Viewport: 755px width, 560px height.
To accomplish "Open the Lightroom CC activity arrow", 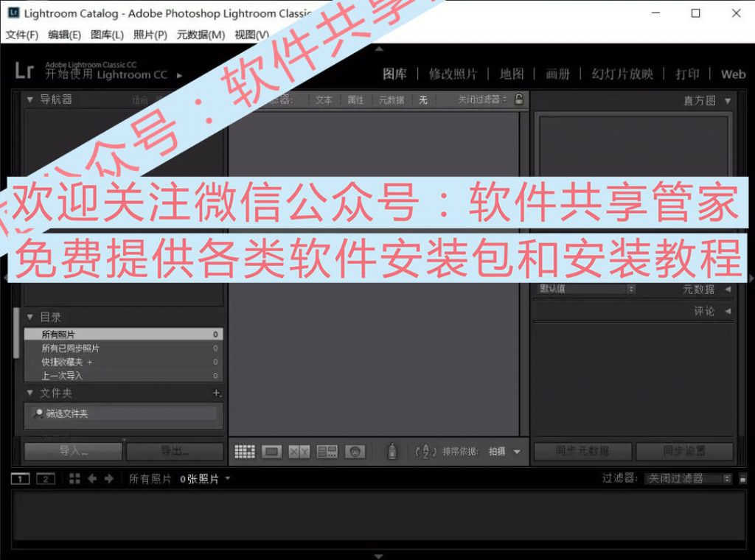I will click(x=180, y=76).
